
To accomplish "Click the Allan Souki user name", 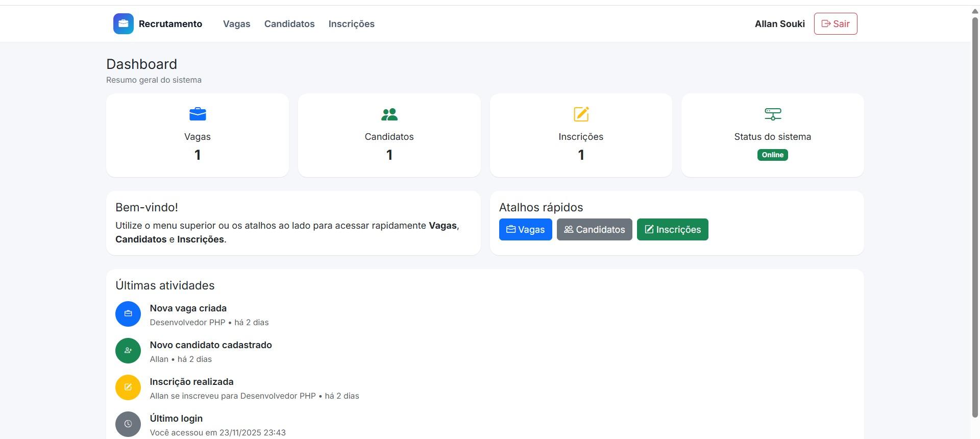I will tap(779, 24).
